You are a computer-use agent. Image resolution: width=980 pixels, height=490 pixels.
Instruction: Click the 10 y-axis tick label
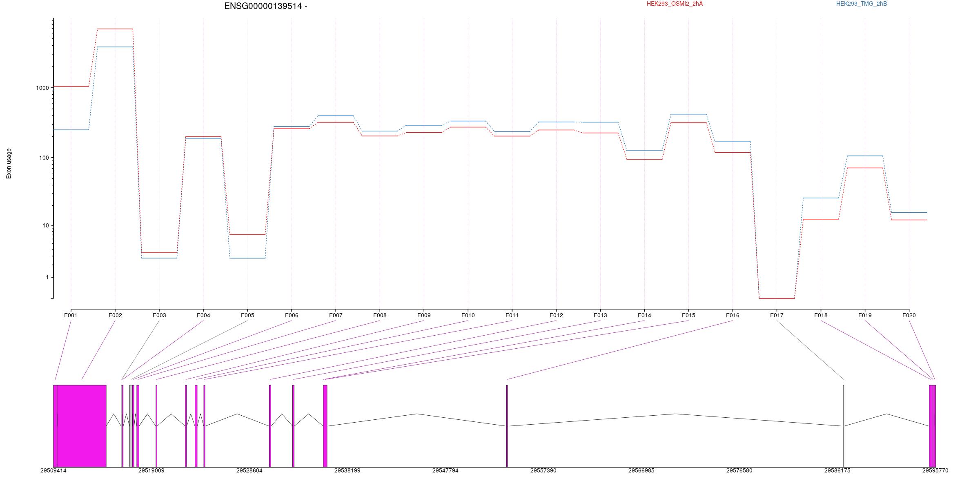pyautogui.click(x=46, y=225)
